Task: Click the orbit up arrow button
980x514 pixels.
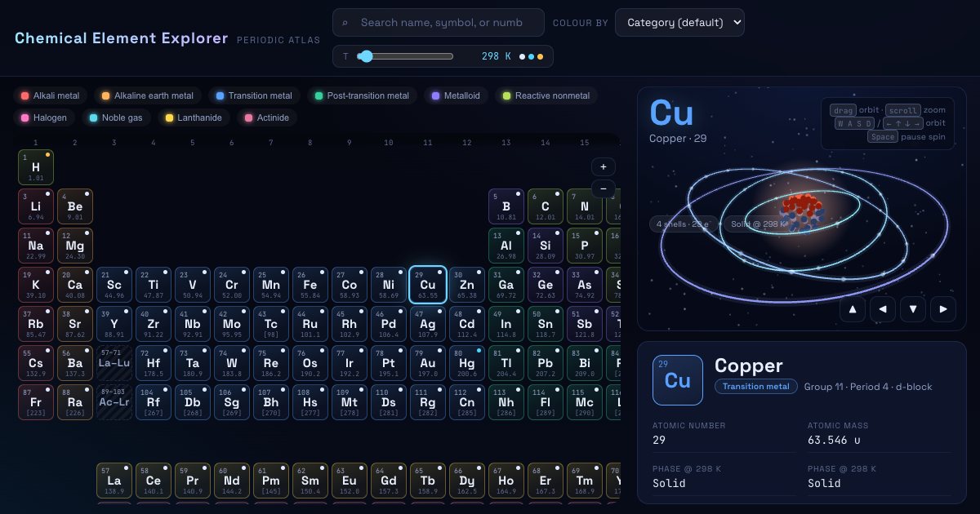Action: [853, 309]
